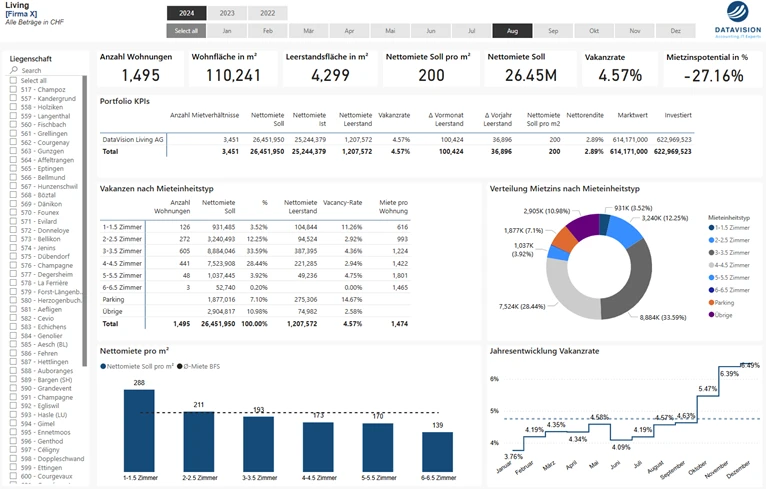Click the DataVision logo
Screen dimensions: 766x489
coord(738,20)
